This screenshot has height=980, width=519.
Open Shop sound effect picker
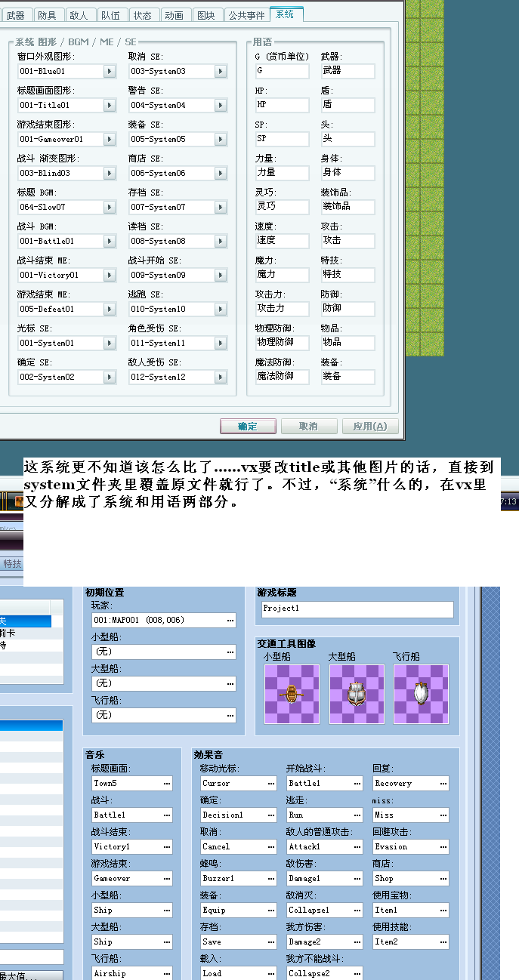pos(443,879)
